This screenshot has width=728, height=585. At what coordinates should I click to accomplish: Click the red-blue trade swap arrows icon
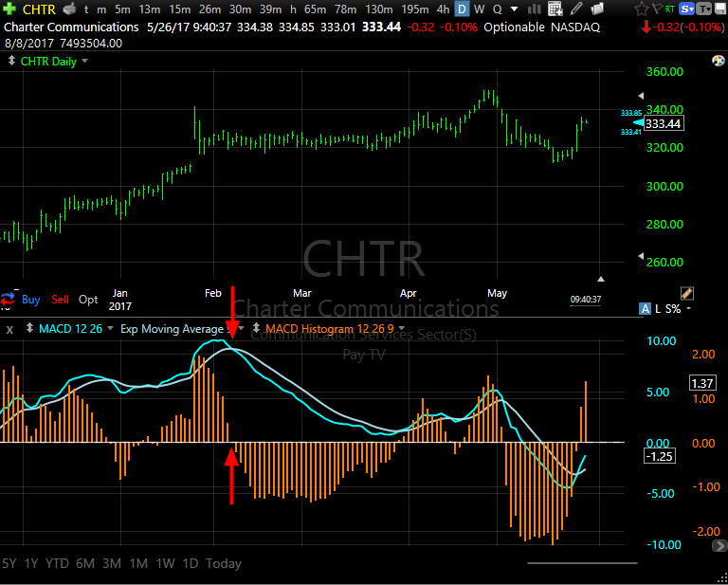8,298
